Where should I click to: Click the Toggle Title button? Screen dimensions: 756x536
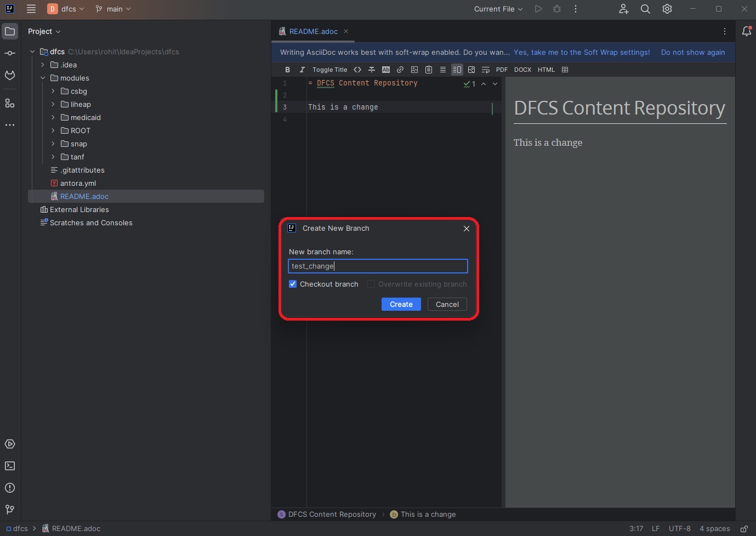pos(329,70)
